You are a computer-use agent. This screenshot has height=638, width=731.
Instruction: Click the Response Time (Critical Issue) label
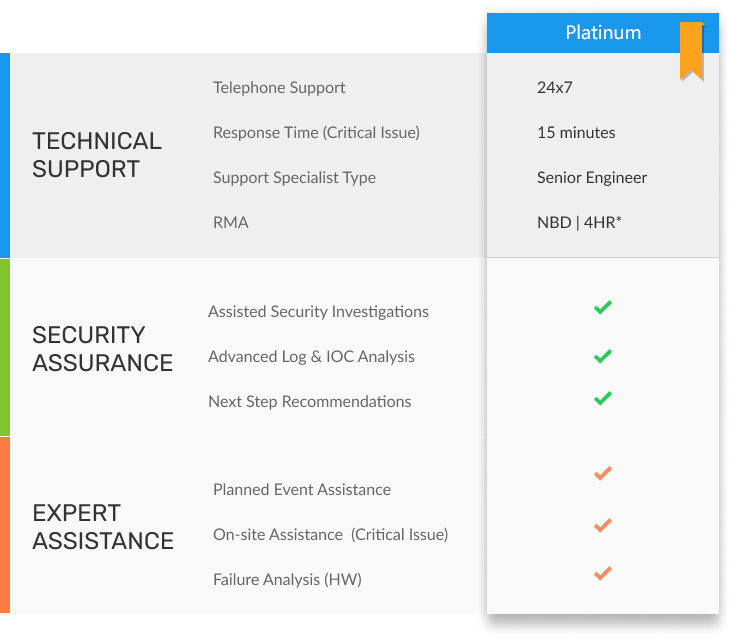316,132
